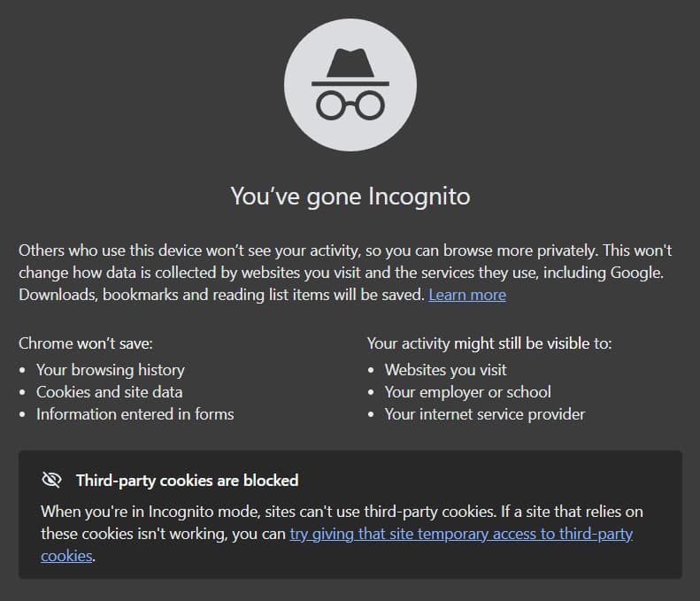Click the "Downloads, bookmarks and reading list" sentence

[x=221, y=295]
